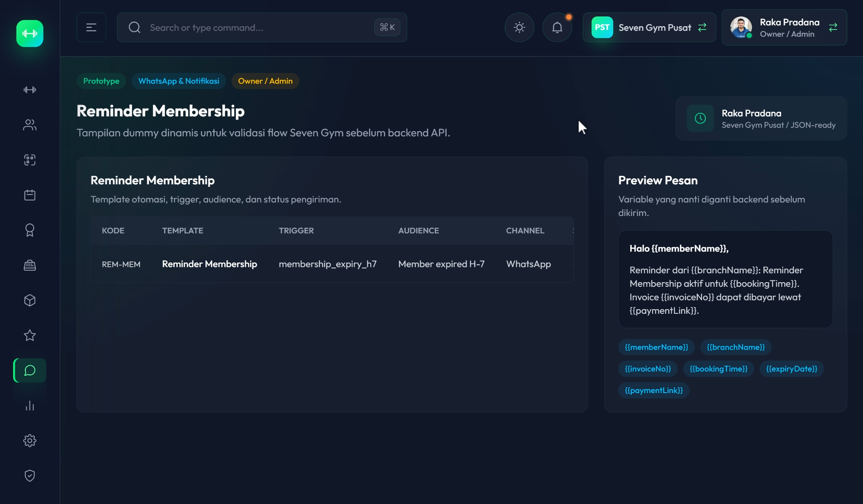The width and height of the screenshot is (863, 504).
Task: Select the active chat message sidebar icon
Action: point(30,370)
